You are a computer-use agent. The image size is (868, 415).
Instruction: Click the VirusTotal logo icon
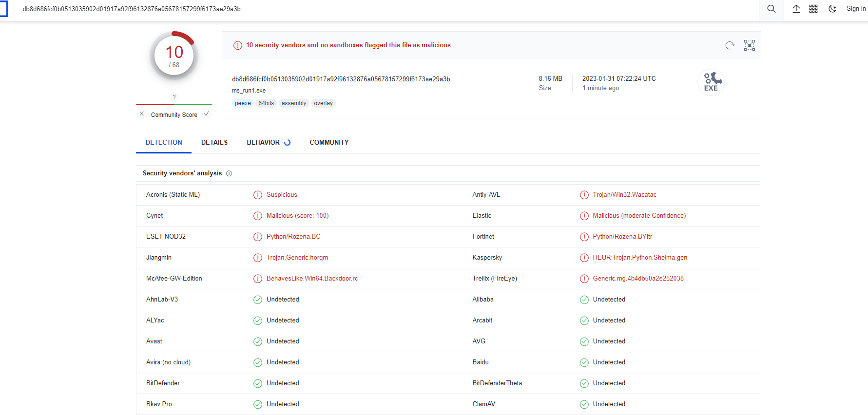(3, 9)
